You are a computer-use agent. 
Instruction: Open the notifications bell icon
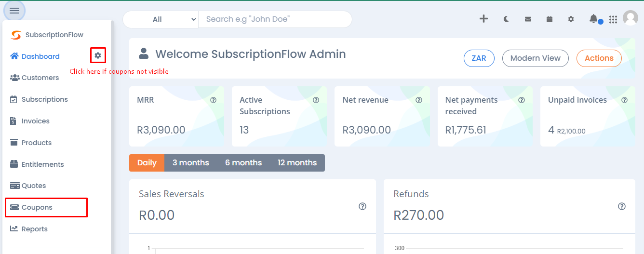click(x=593, y=19)
